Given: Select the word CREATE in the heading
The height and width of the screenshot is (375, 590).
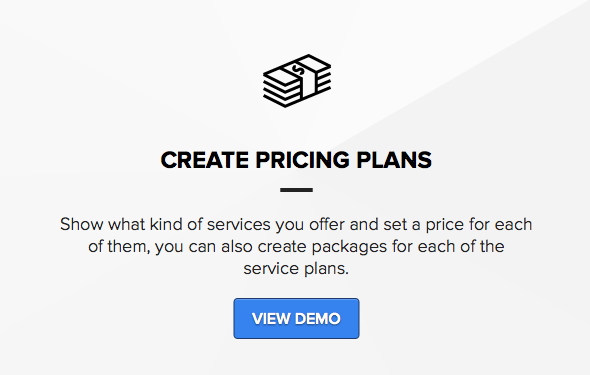Looking at the screenshot, I should tap(205, 160).
